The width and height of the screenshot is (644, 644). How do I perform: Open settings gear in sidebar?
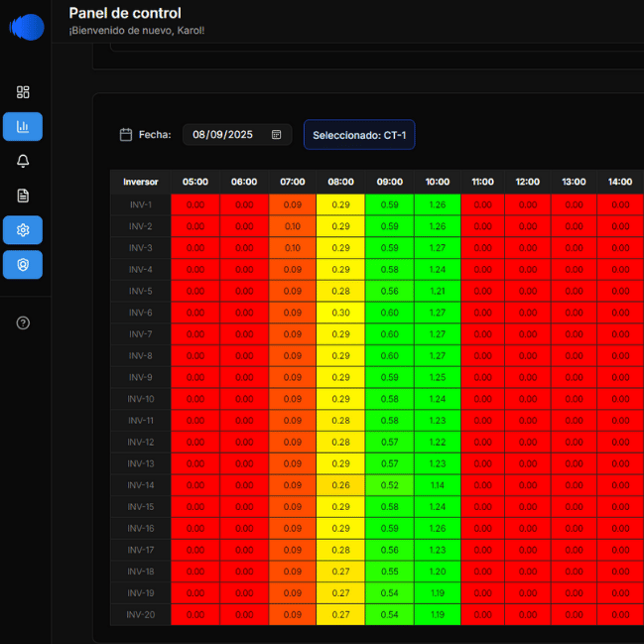click(x=23, y=230)
